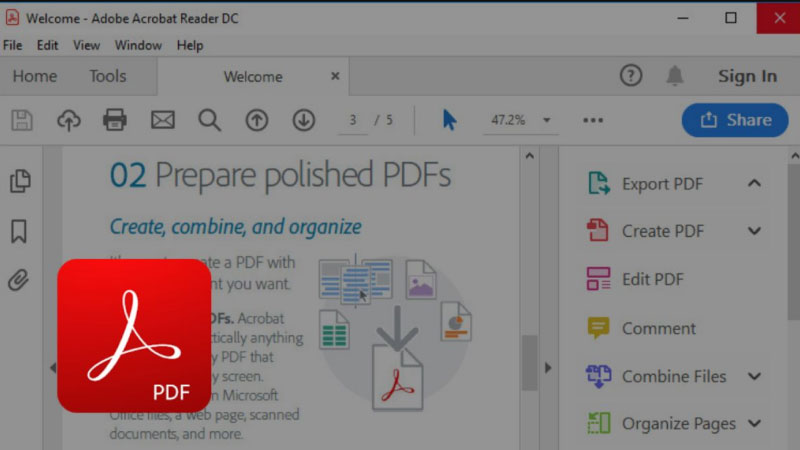Open Help question mark icon
Screen dimensions: 800x450
(631, 76)
